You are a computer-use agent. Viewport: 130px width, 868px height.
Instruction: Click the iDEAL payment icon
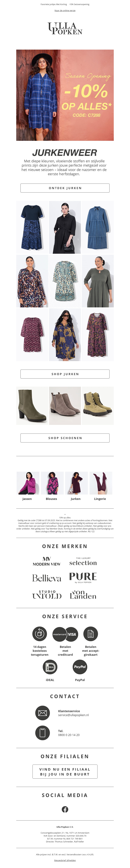50,667
